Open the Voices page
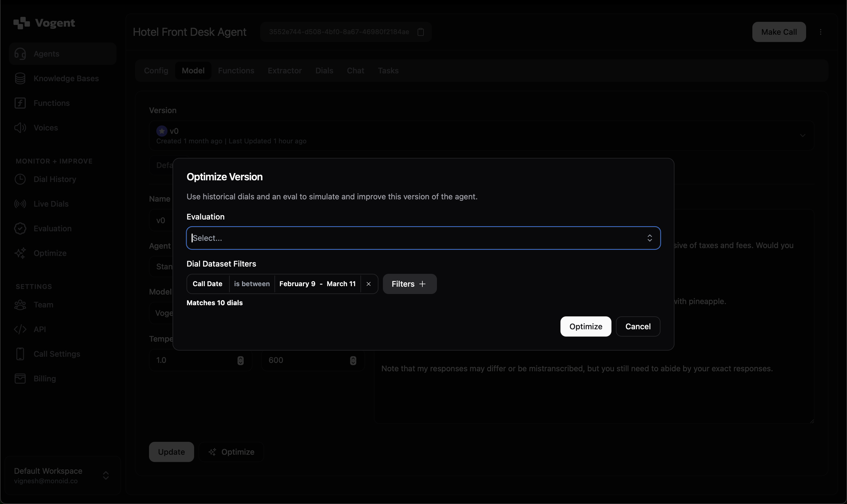847x504 pixels. click(46, 128)
